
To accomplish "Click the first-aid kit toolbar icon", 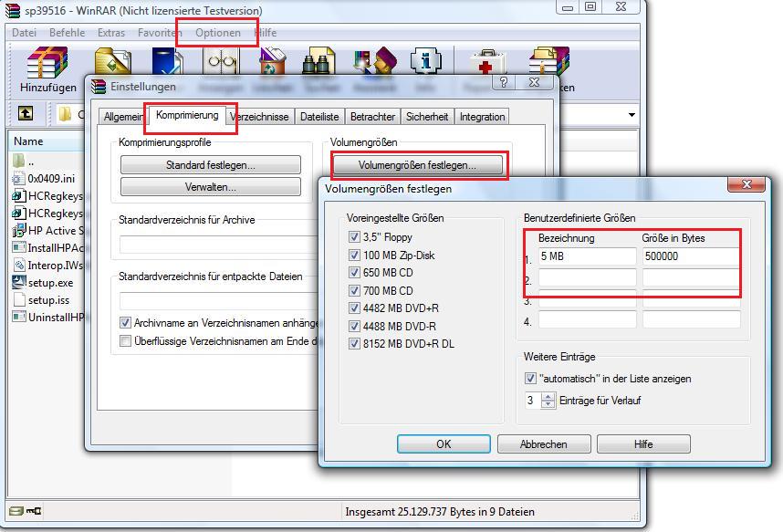I will click(x=486, y=61).
